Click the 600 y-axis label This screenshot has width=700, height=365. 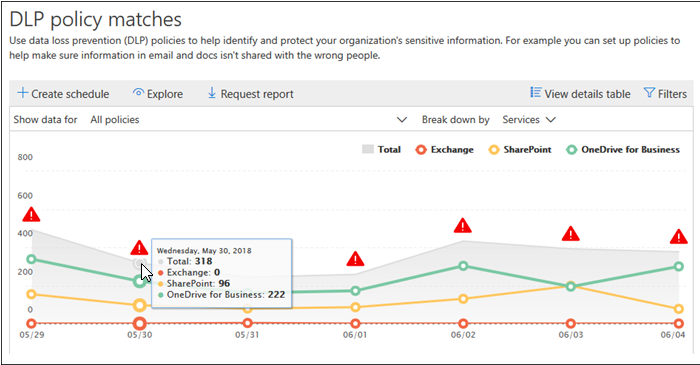coord(25,195)
